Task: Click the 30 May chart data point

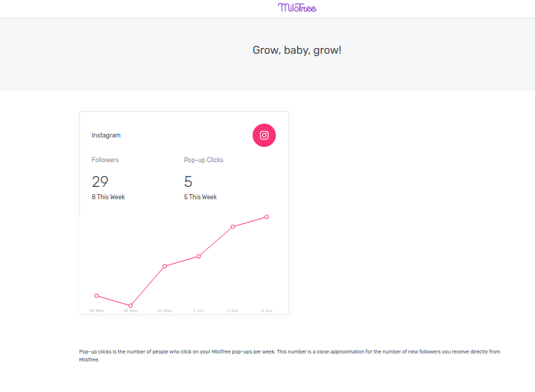Action: (x=130, y=305)
